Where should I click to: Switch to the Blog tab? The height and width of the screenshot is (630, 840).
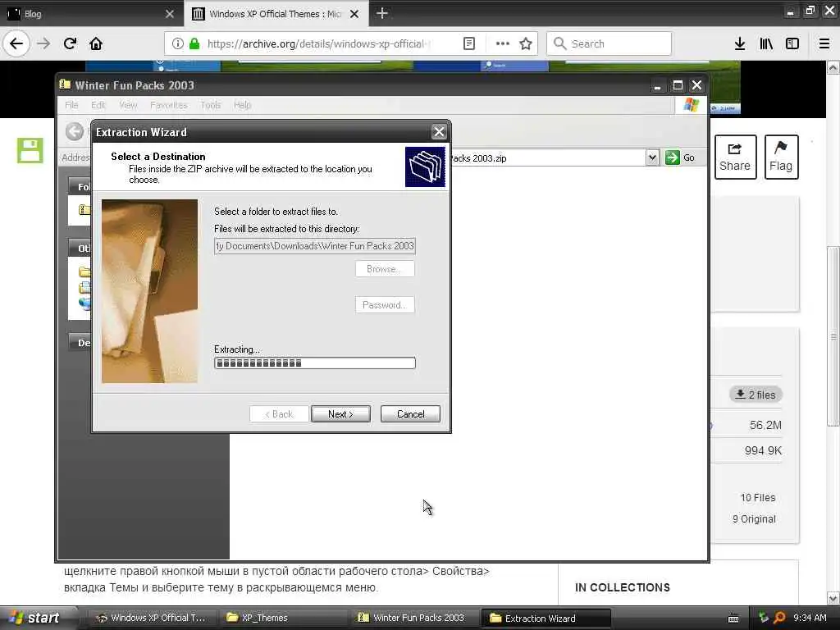click(92, 14)
